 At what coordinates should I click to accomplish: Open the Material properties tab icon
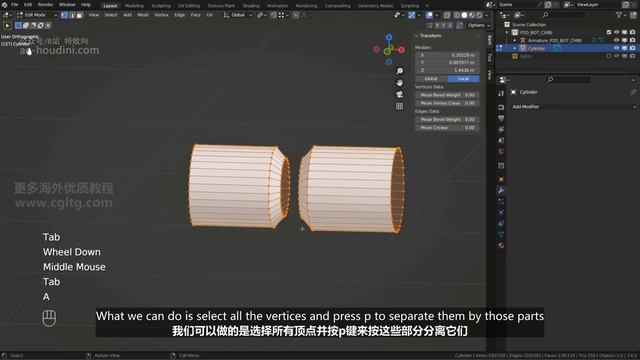coord(501,246)
